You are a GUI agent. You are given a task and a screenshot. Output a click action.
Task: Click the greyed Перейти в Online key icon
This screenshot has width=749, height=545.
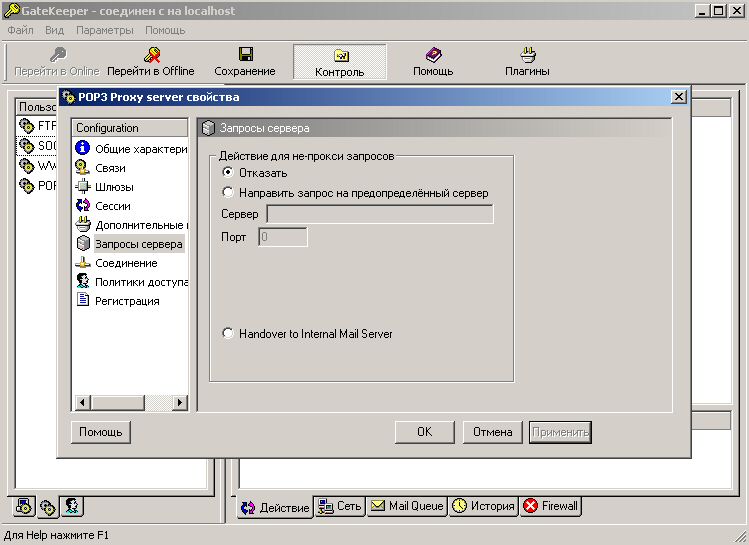point(58,55)
